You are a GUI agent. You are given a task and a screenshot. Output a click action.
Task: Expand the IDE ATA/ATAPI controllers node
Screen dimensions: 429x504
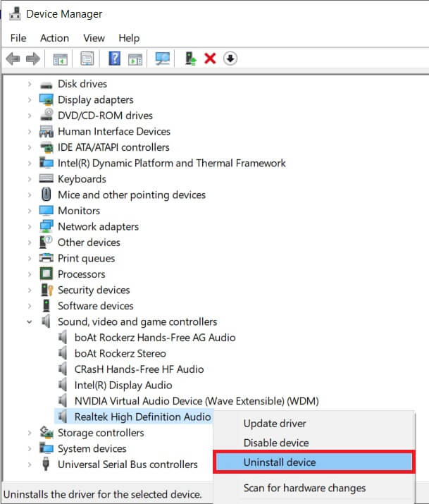pyautogui.click(x=30, y=147)
